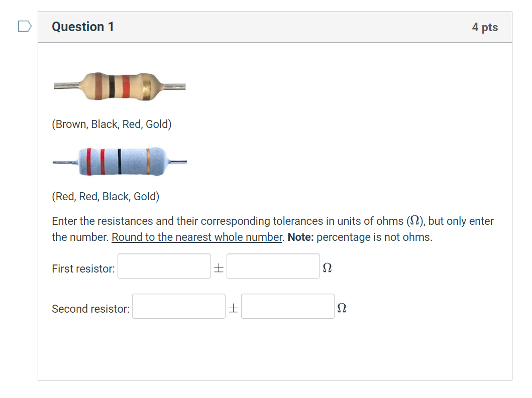Click the blue second resistor photo
Screen dimensions: 532x398
coord(119,162)
